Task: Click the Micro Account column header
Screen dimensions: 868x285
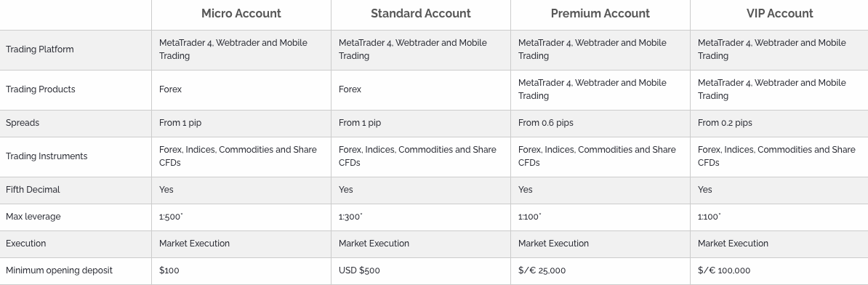Action: [x=241, y=14]
